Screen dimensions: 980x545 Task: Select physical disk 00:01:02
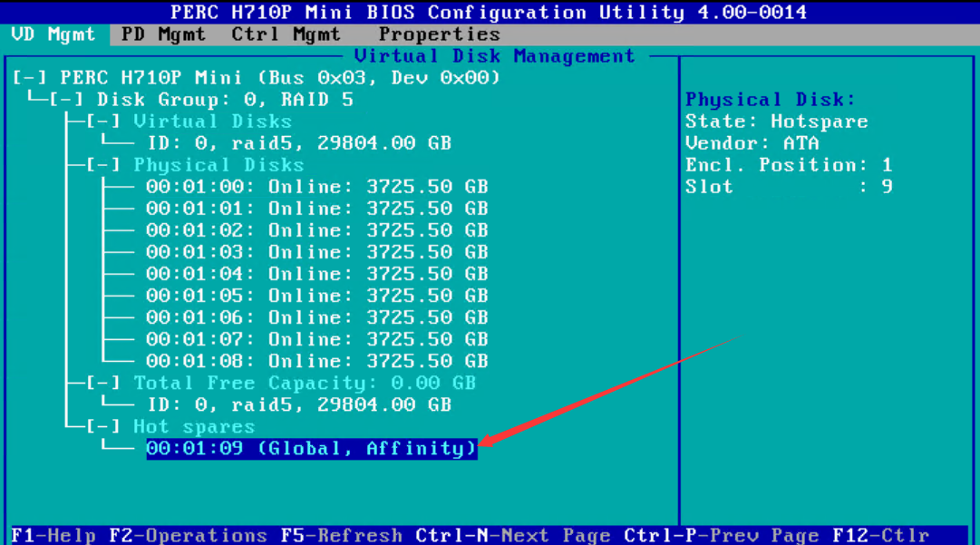coord(317,230)
